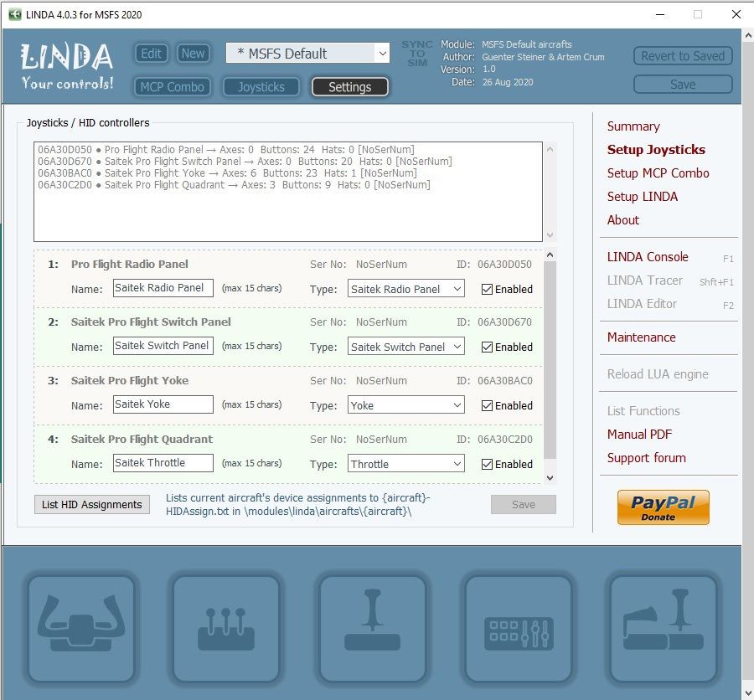Open Type dropdown showing Saitek Radio Panel
754x700 pixels.
(405, 289)
